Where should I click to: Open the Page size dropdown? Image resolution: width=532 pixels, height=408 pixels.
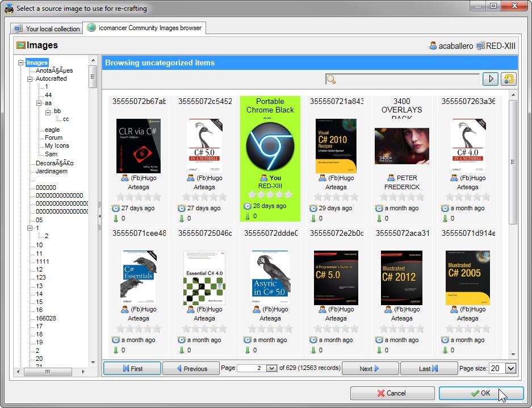pos(510,368)
